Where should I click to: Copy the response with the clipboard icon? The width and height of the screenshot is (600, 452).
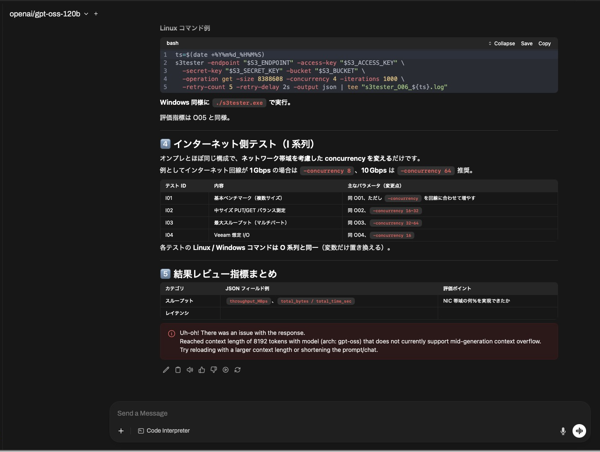tap(178, 370)
